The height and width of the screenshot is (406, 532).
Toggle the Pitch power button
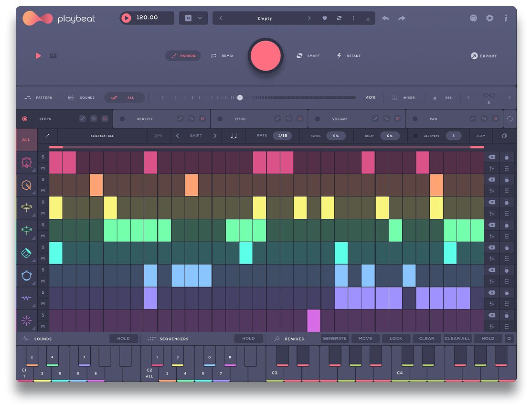[300, 119]
